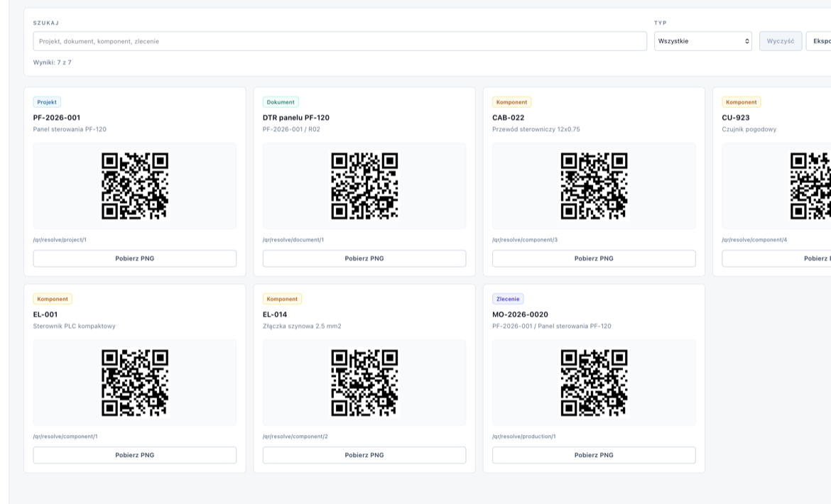Click the Zlecenie badge on MO-2026-0020 card
The width and height of the screenshot is (831, 504).
click(508, 299)
